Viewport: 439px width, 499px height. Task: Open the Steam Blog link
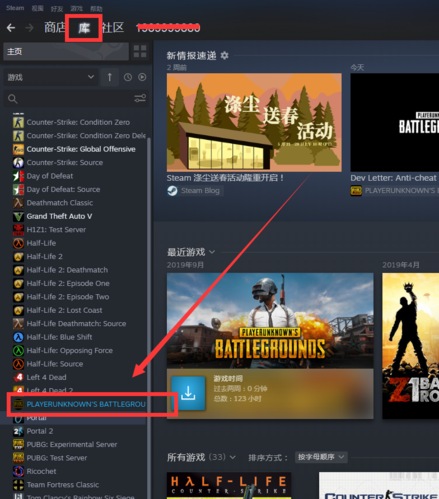(x=200, y=191)
